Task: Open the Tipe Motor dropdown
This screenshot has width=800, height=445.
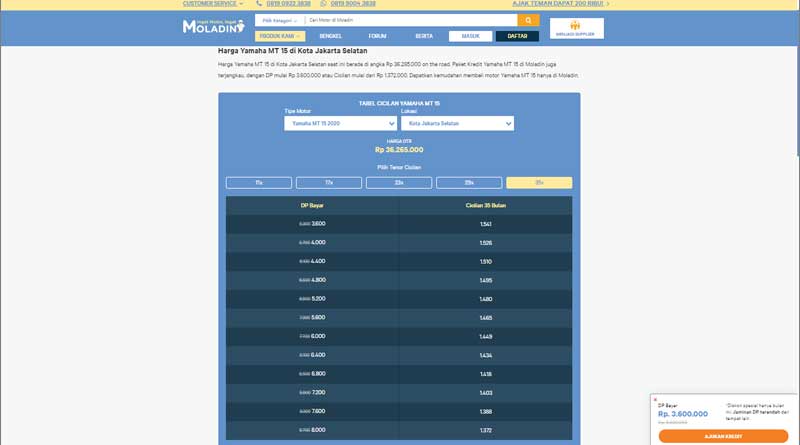Action: pyautogui.click(x=341, y=124)
